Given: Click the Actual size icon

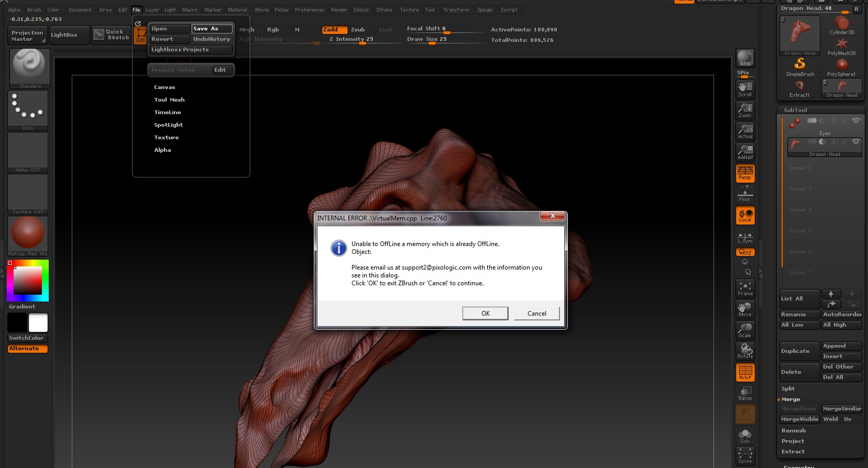Looking at the screenshot, I should tap(745, 131).
